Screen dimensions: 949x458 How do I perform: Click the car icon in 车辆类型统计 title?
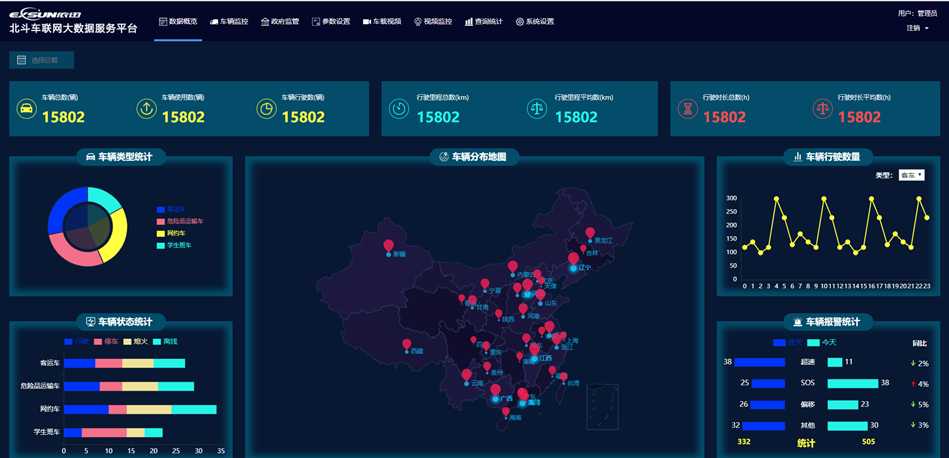click(x=91, y=157)
